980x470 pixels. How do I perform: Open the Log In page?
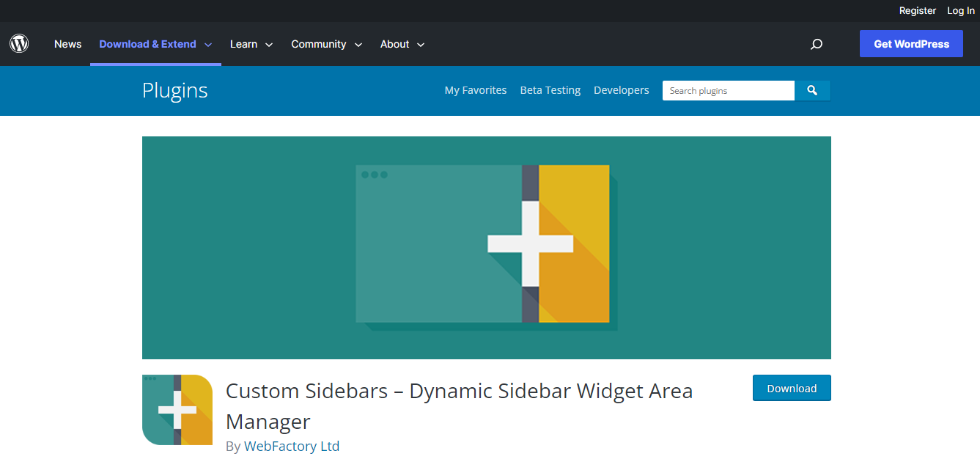coord(960,10)
